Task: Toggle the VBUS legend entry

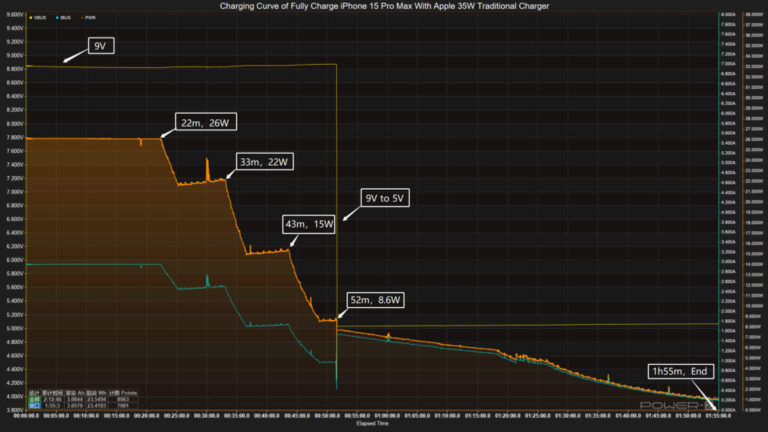Action: coord(41,17)
